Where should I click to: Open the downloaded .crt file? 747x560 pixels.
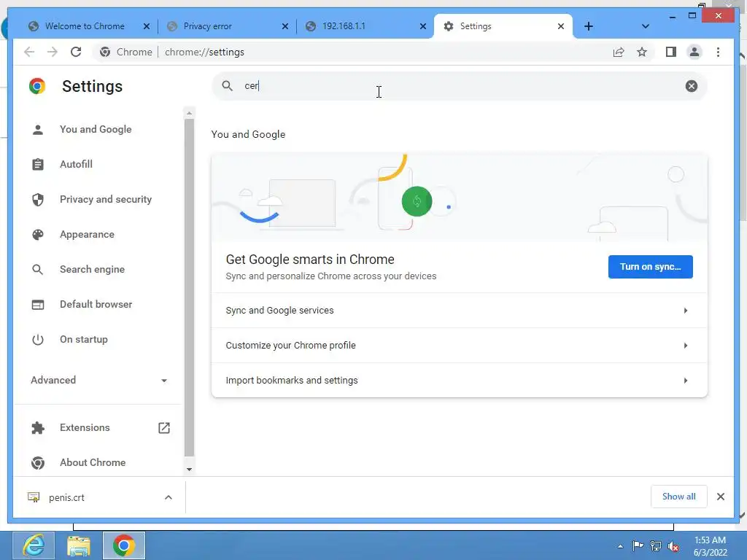click(x=66, y=497)
